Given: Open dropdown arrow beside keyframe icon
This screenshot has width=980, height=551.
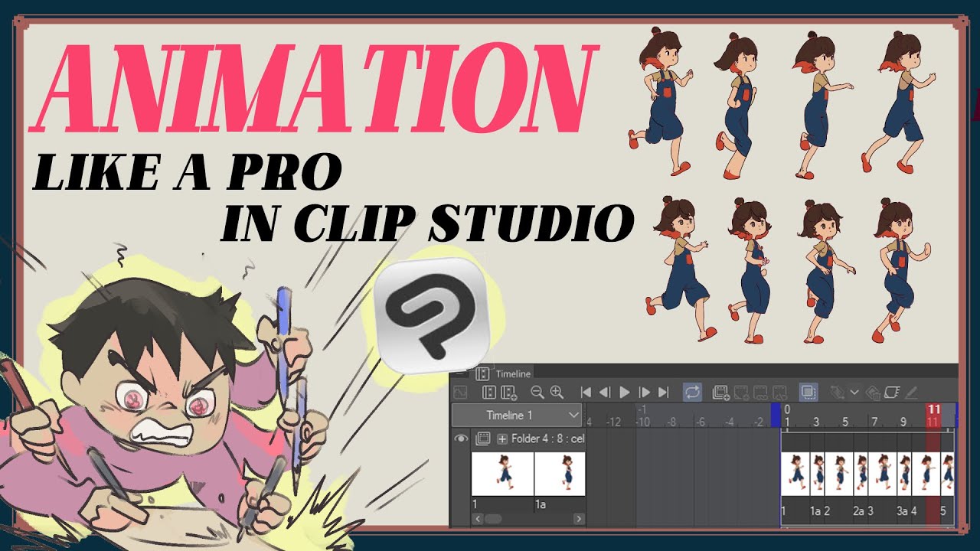Looking at the screenshot, I should coord(854,393).
